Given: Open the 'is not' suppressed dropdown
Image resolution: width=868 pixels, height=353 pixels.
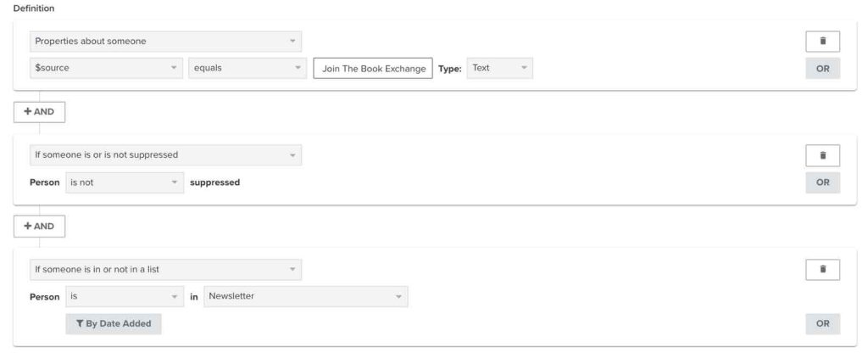Looking at the screenshot, I should point(125,182).
